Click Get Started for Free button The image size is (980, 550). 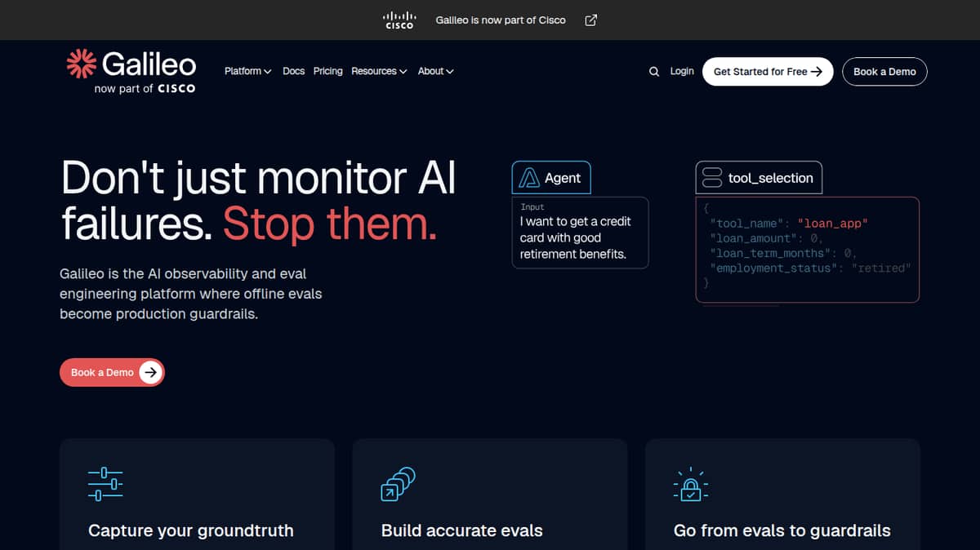pyautogui.click(x=768, y=72)
